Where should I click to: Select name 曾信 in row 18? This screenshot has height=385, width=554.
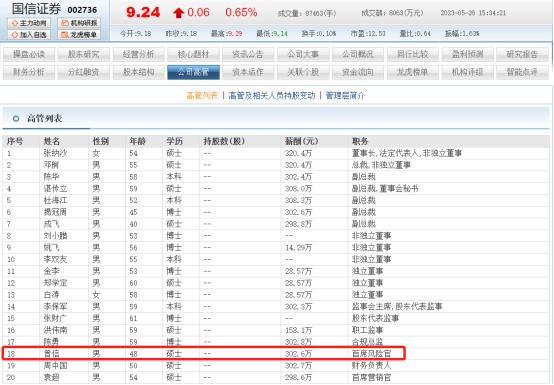(x=51, y=354)
